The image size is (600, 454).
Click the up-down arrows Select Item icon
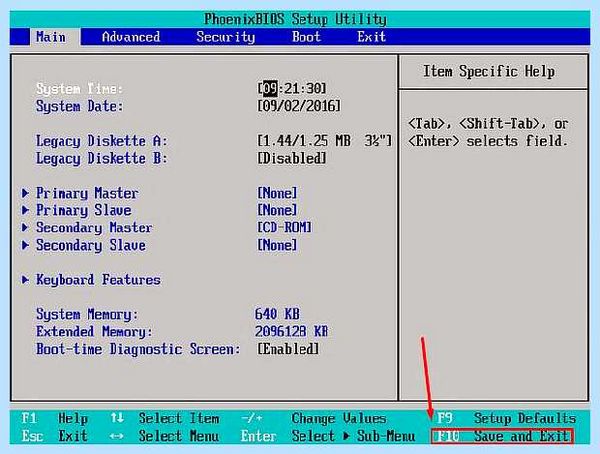click(117, 418)
